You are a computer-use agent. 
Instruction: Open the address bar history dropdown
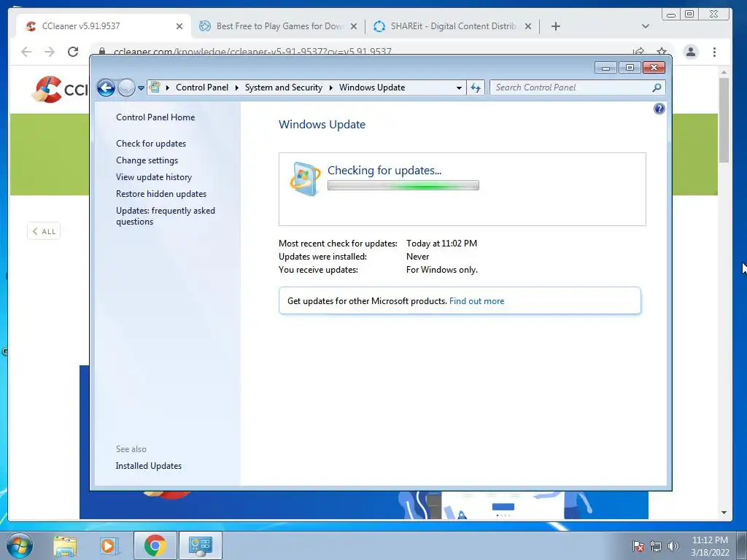[x=459, y=87]
